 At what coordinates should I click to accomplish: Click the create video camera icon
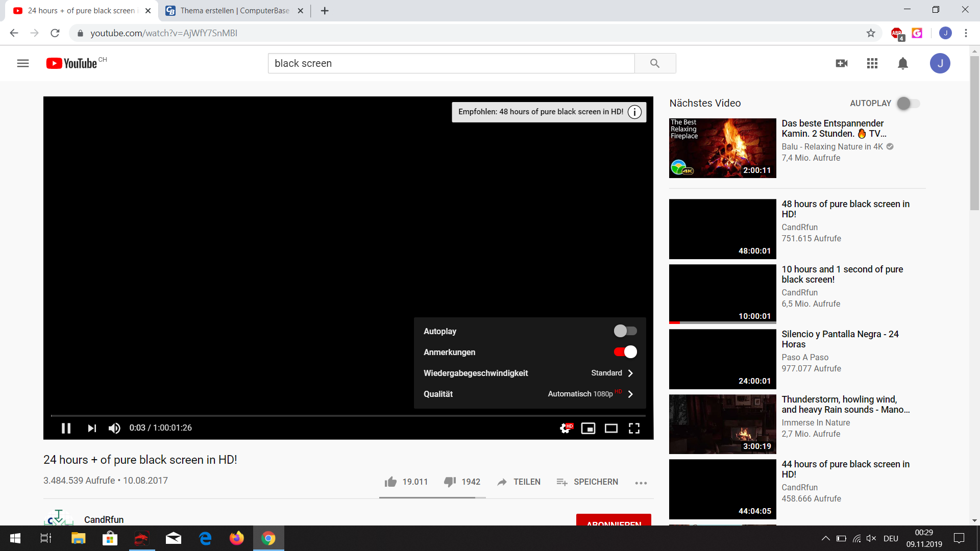(x=841, y=63)
